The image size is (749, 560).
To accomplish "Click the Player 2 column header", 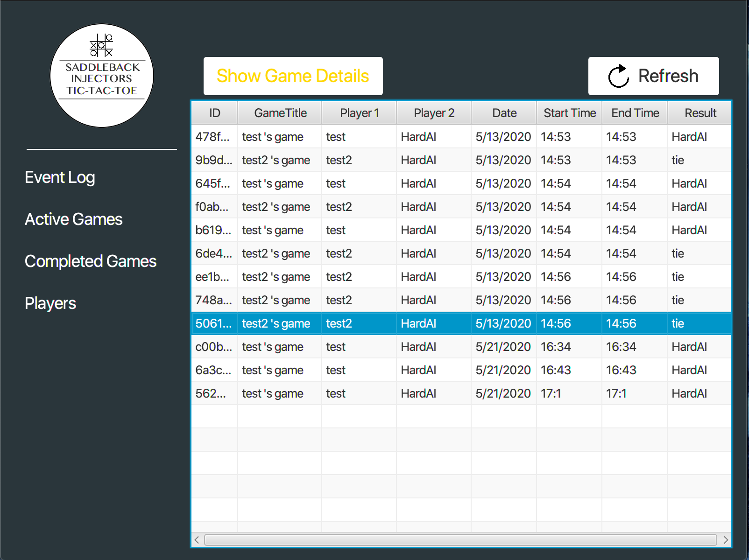I will coord(433,112).
